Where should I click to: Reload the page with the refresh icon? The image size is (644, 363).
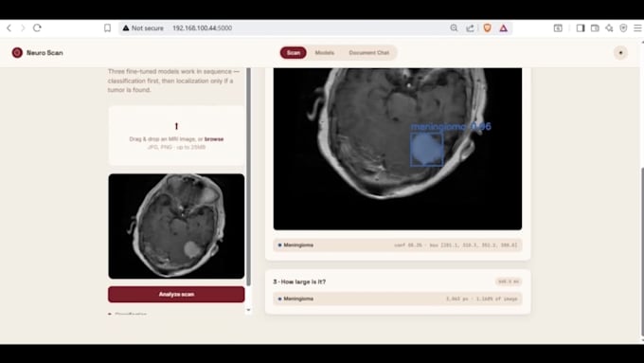[37, 27]
